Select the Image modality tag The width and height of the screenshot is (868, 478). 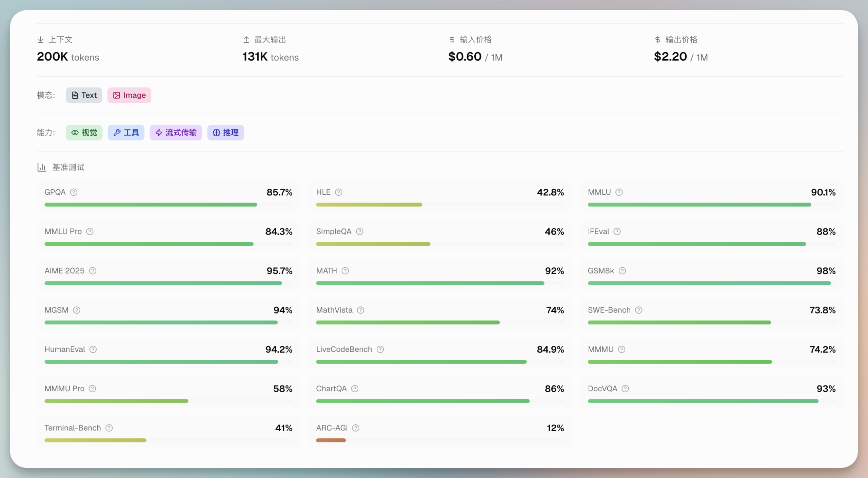(x=129, y=95)
